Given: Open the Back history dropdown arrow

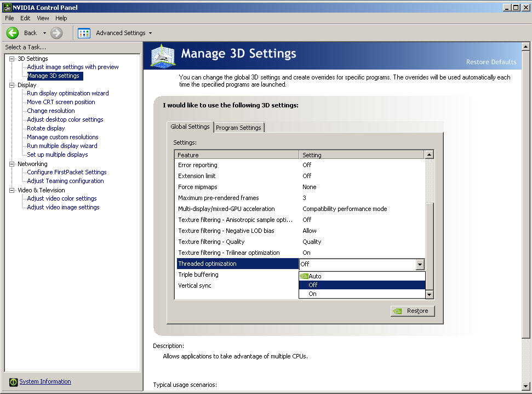Looking at the screenshot, I should 44,33.
